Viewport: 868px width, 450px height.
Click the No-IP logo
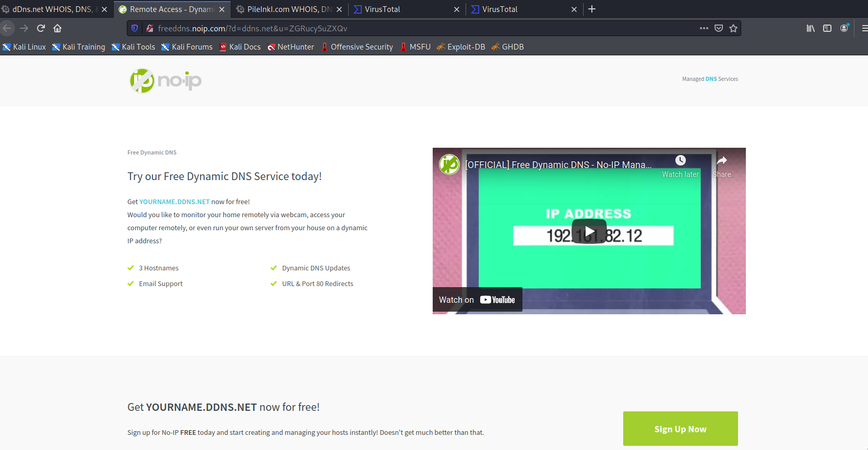(x=165, y=80)
